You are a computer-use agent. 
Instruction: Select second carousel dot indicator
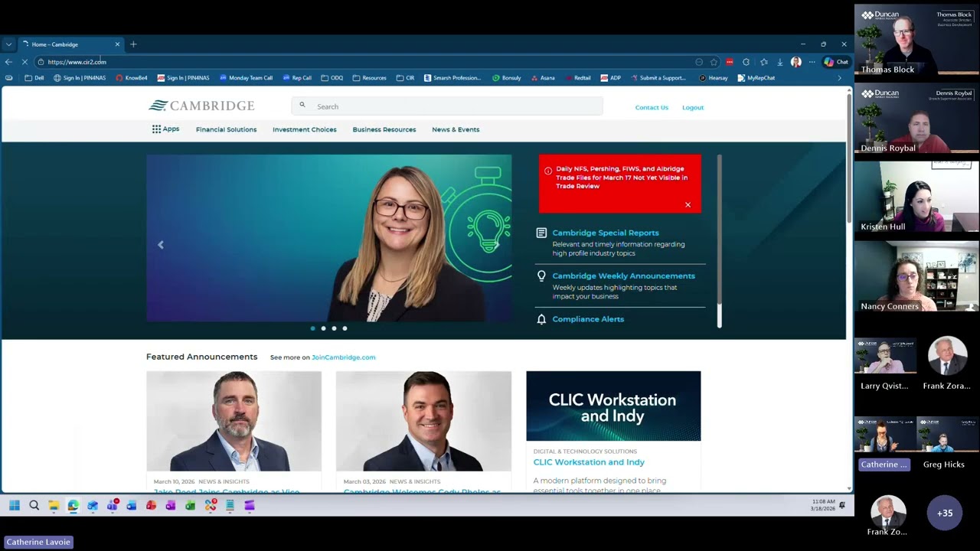click(x=323, y=328)
